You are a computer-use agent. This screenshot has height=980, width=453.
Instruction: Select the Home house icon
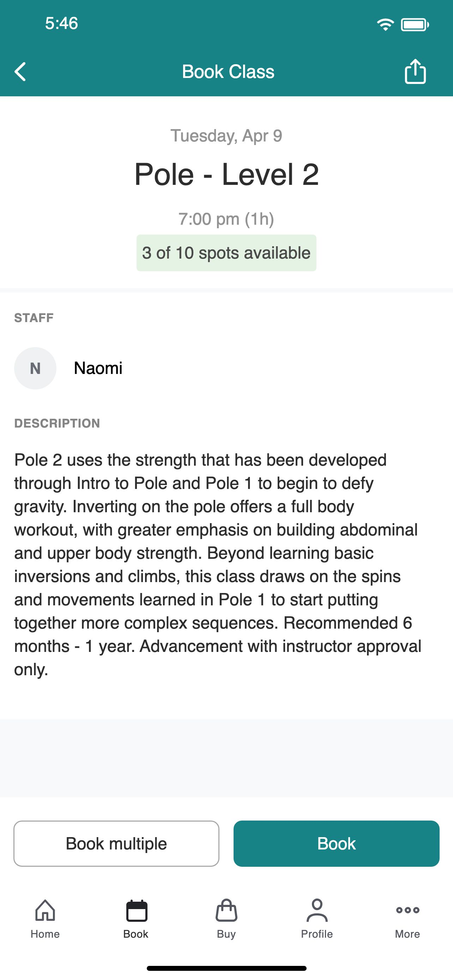point(45,911)
